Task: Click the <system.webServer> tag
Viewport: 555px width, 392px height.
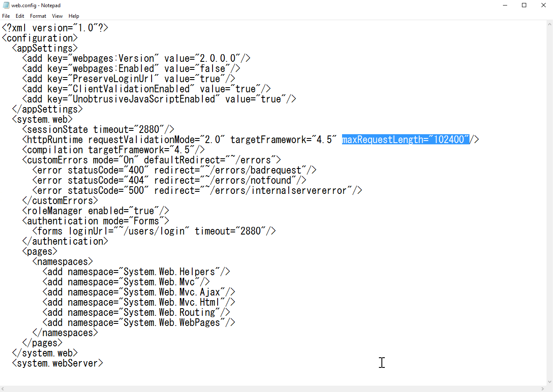Action: pos(58,363)
